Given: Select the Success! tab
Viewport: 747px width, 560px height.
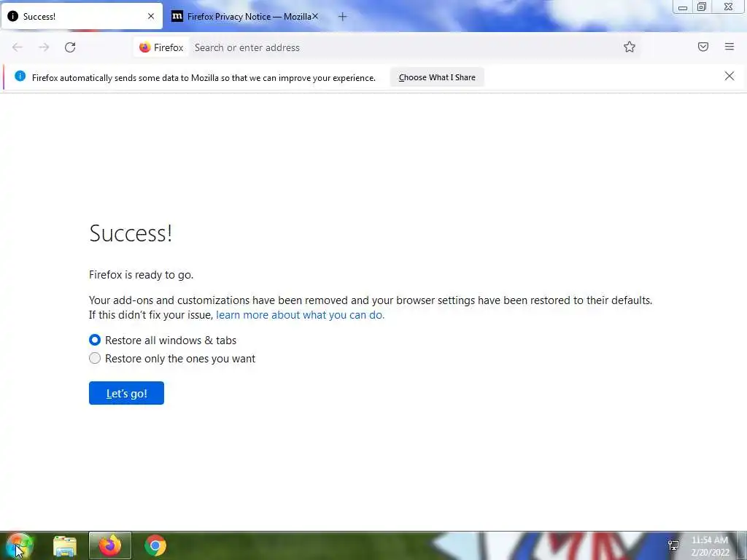Looking at the screenshot, I should 82,17.
